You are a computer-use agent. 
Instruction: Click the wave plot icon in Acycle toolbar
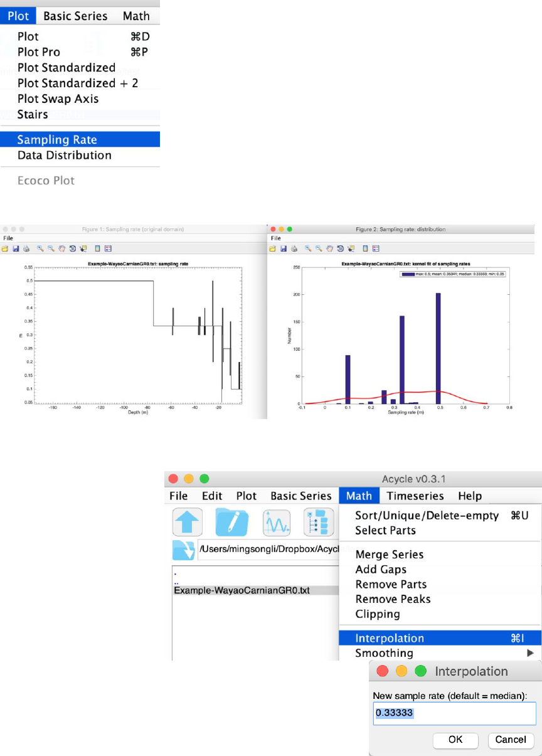(276, 522)
